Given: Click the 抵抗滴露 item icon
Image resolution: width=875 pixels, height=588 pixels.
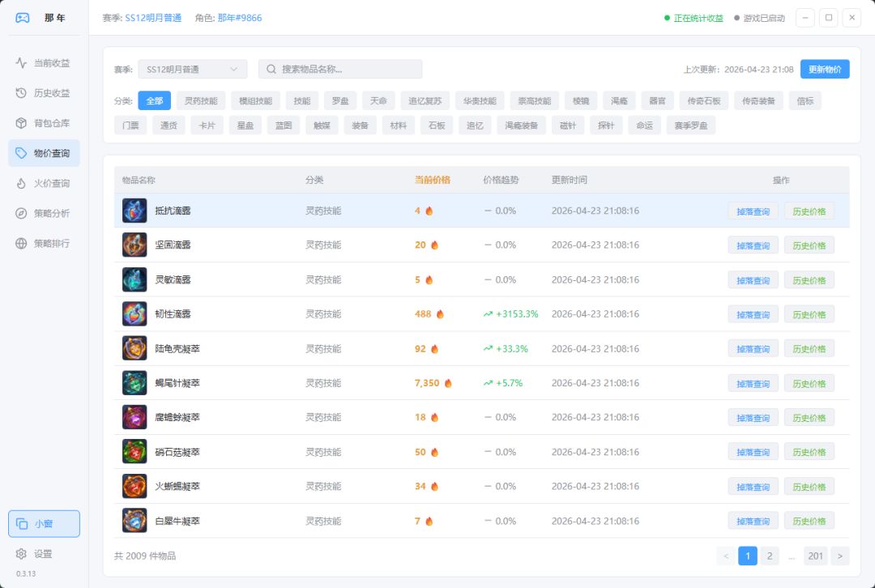Looking at the screenshot, I should pyautogui.click(x=134, y=211).
